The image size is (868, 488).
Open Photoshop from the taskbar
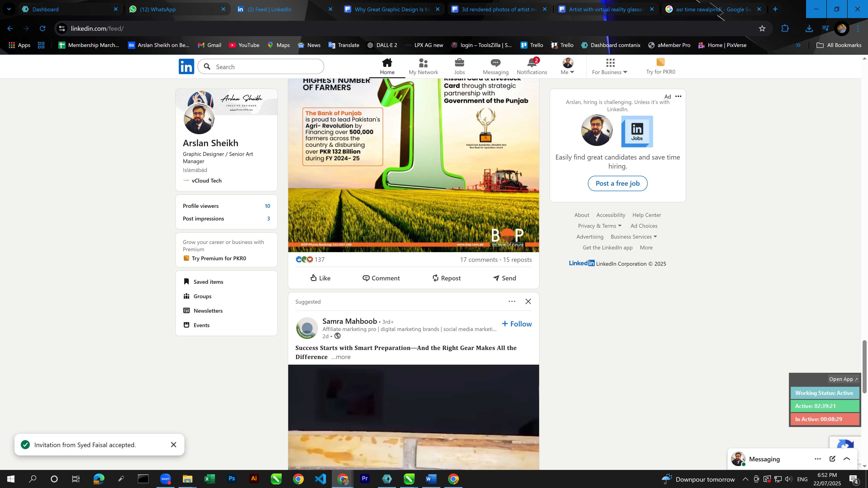[x=231, y=479]
